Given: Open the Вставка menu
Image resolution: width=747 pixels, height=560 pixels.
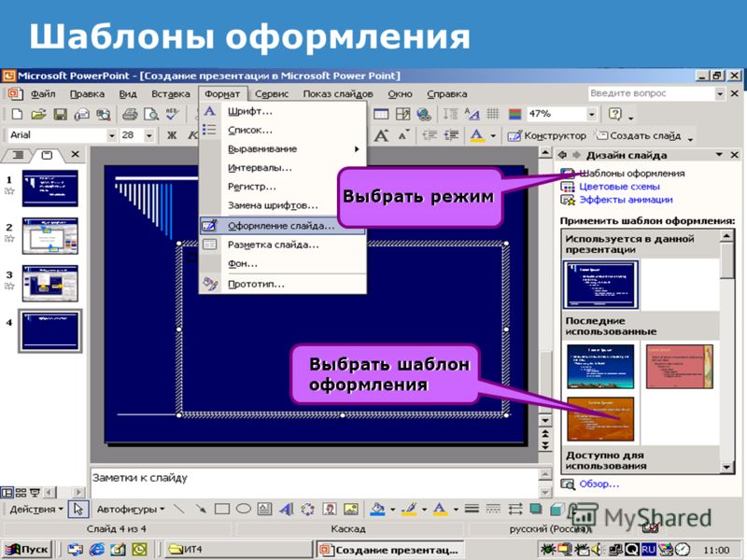Looking at the screenshot, I should [x=171, y=94].
